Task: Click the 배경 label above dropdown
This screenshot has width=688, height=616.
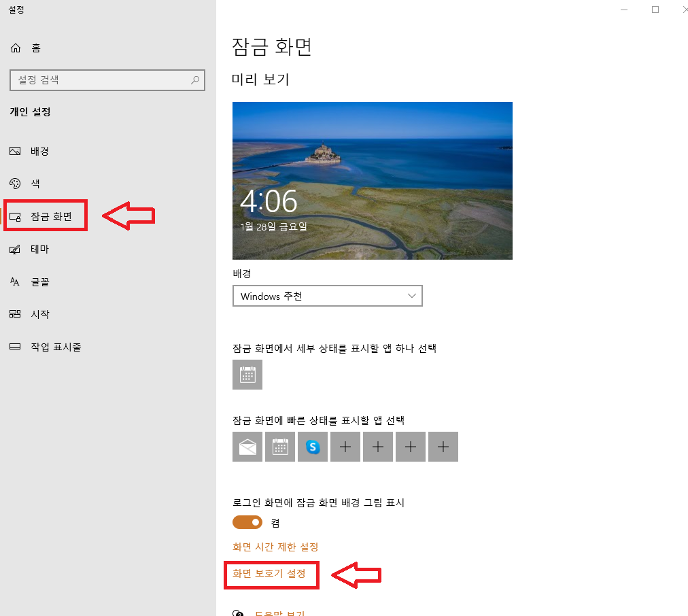Action: point(242,274)
